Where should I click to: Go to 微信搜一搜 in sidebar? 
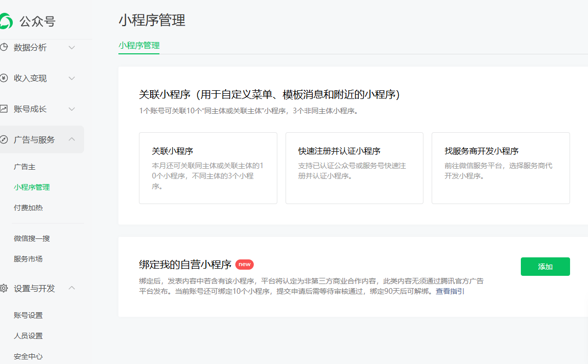pyautogui.click(x=32, y=239)
